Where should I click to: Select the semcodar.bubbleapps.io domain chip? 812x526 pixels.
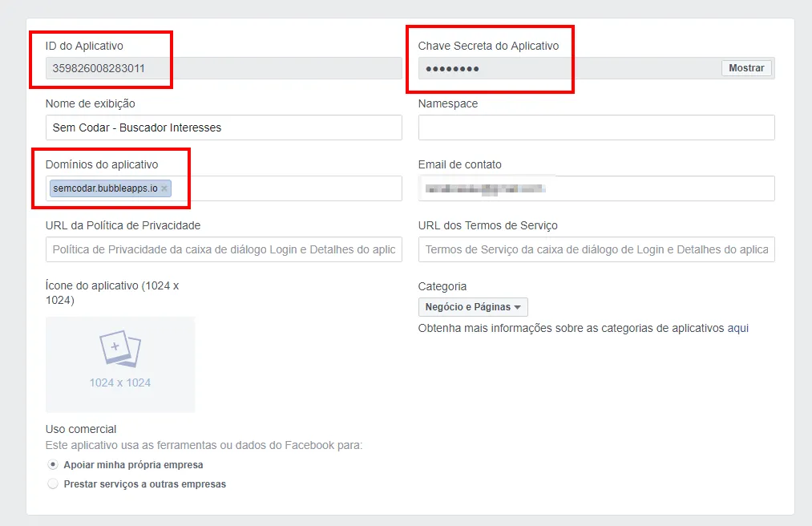click(105, 188)
